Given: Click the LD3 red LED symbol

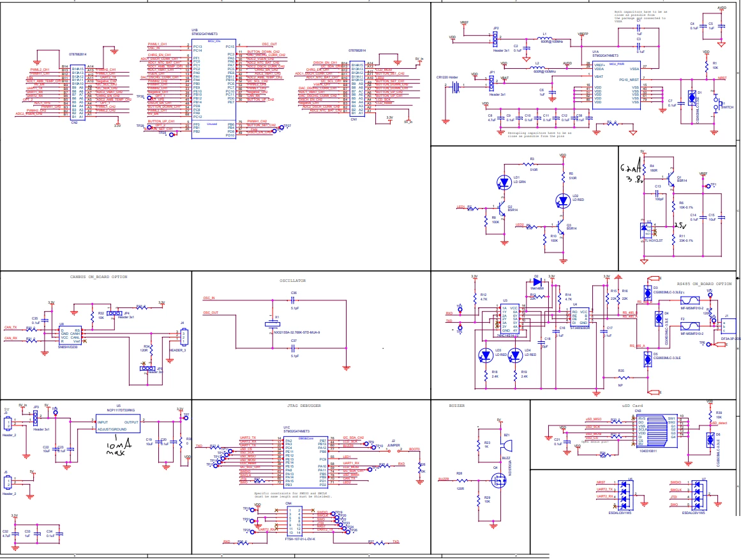Looking at the screenshot, I should coord(486,355).
